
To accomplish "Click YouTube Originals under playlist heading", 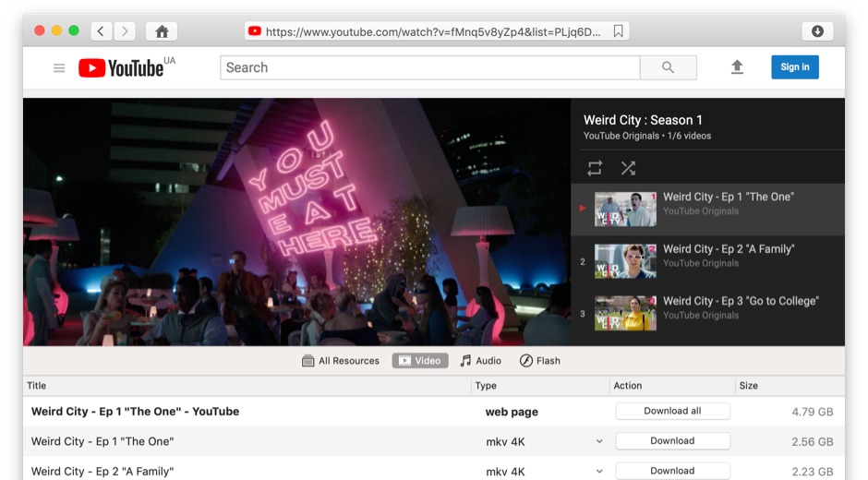I will coord(621,136).
